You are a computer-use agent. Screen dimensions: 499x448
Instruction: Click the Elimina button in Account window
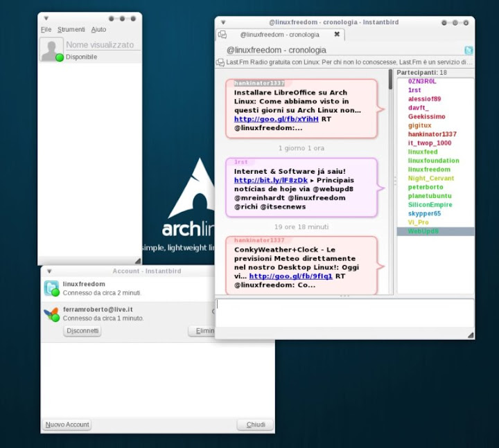(202, 331)
